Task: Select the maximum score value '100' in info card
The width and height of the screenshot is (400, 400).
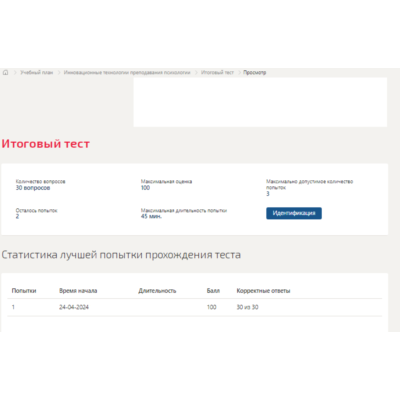Action: pos(145,188)
